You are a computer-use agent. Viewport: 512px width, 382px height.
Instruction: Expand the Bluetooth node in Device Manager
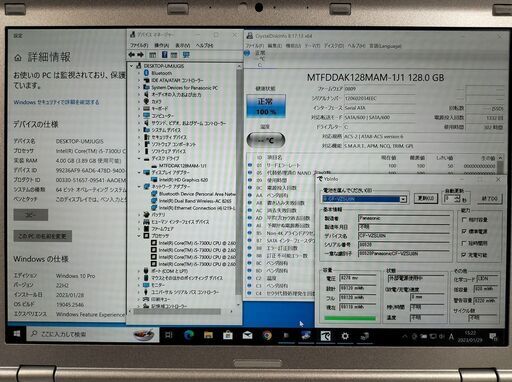[x=139, y=73]
